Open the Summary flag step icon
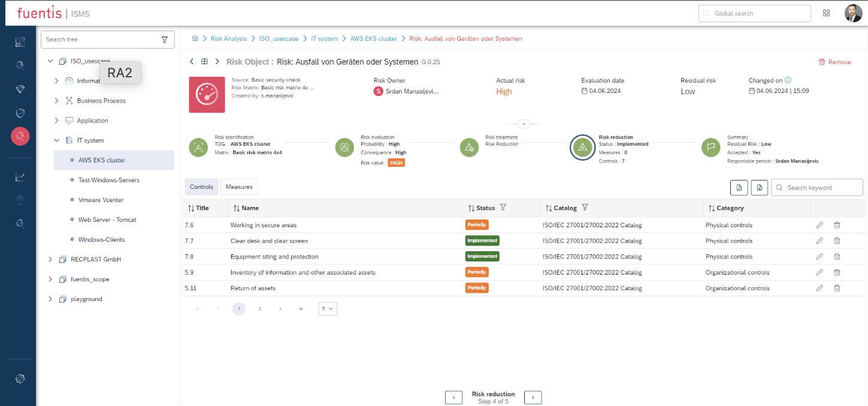This screenshot has height=406, width=868. (x=711, y=147)
